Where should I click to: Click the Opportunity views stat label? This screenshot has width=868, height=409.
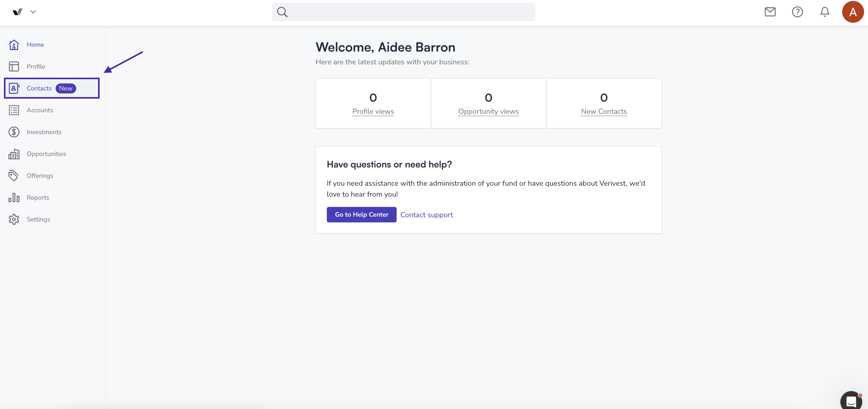488,111
